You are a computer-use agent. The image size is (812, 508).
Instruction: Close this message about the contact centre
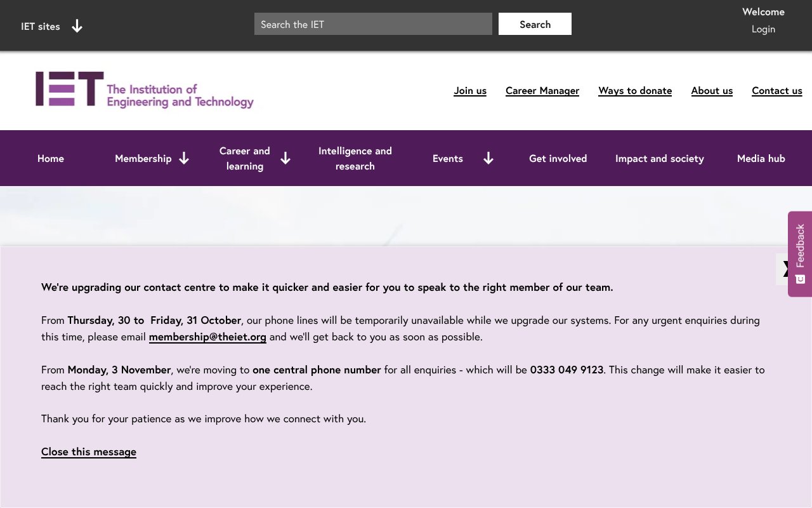tap(89, 451)
